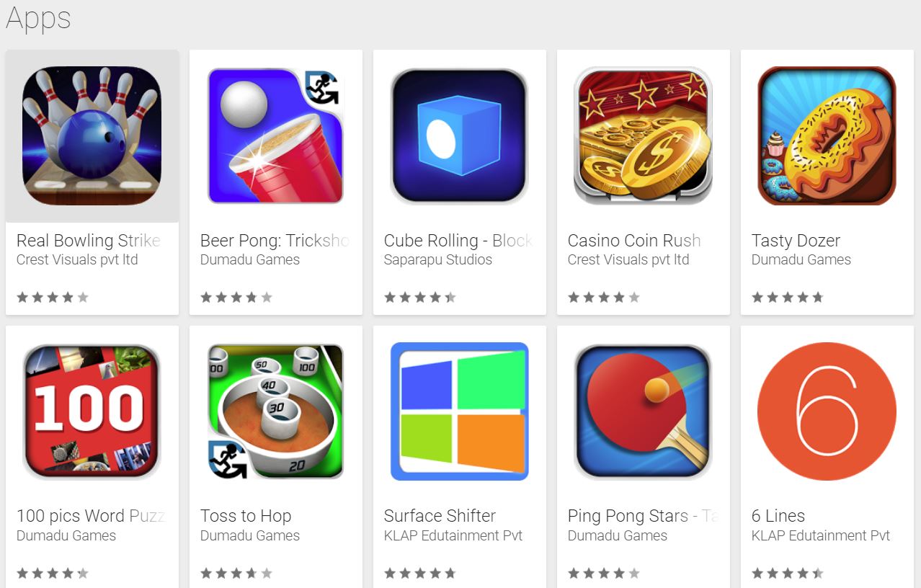This screenshot has height=588, width=921.
Task: Click the orange 6 Lines icon
Action: click(x=827, y=411)
